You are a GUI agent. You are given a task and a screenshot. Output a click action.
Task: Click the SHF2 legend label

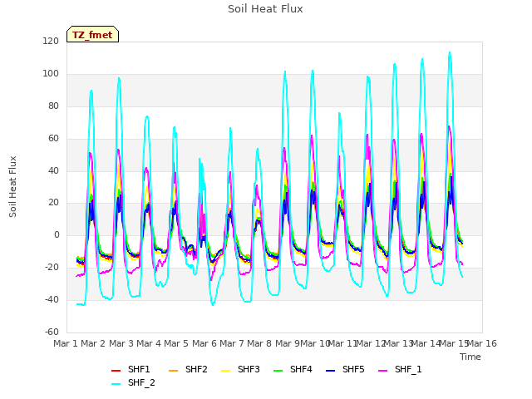pyautogui.click(x=196, y=369)
